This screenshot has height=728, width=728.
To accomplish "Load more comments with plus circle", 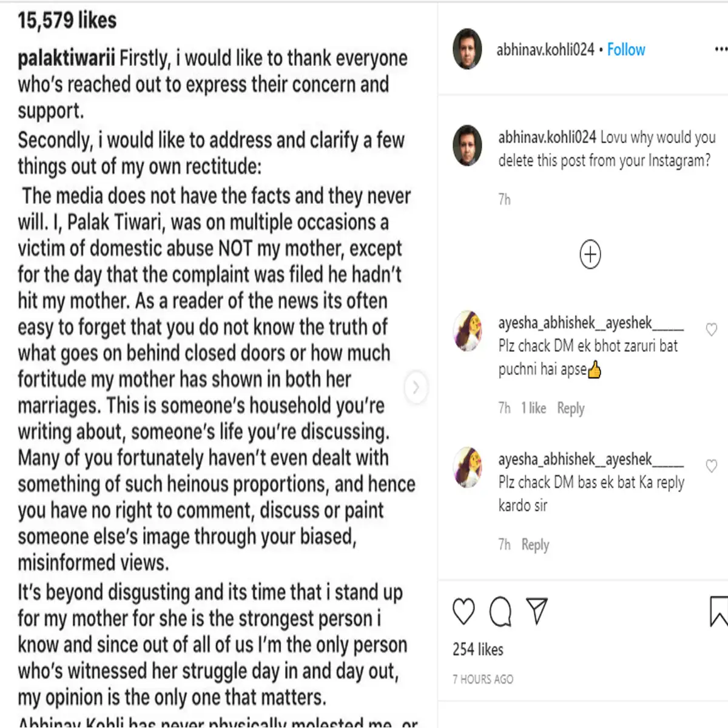I will pos(590,254).
